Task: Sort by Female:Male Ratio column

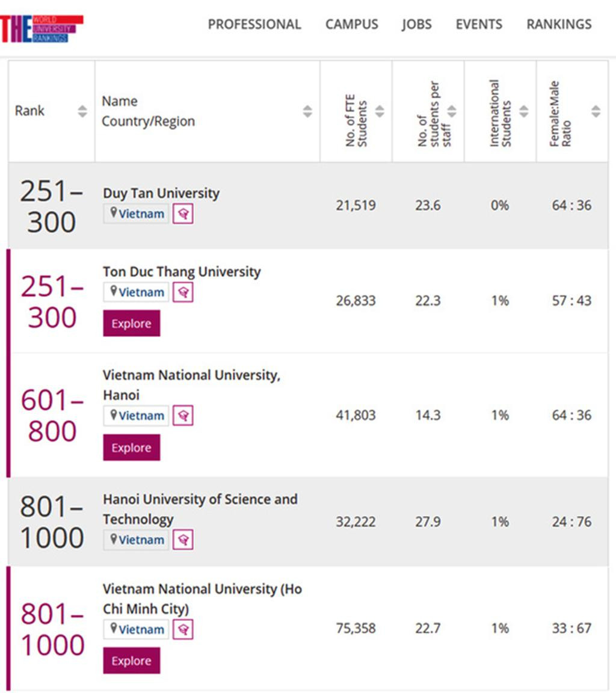Action: [x=596, y=111]
